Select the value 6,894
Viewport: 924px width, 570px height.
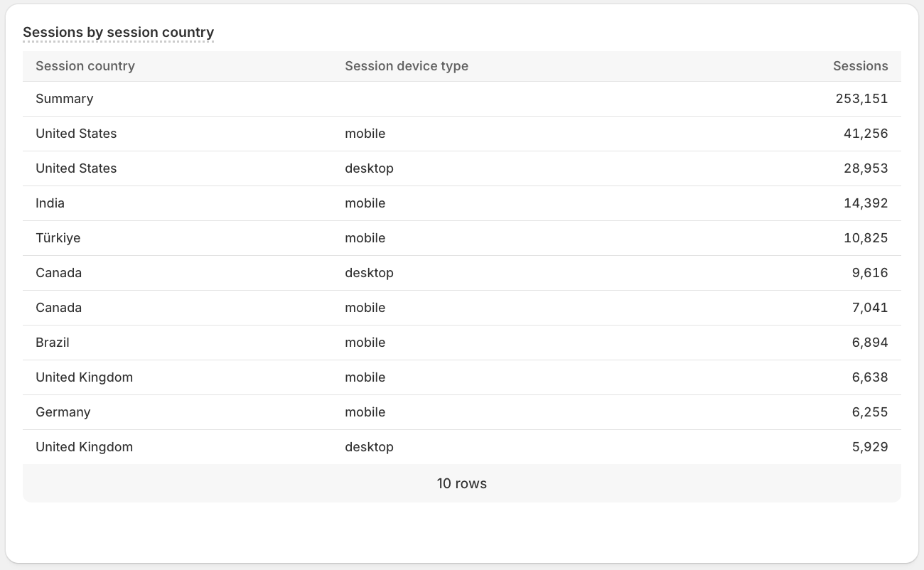click(x=870, y=343)
